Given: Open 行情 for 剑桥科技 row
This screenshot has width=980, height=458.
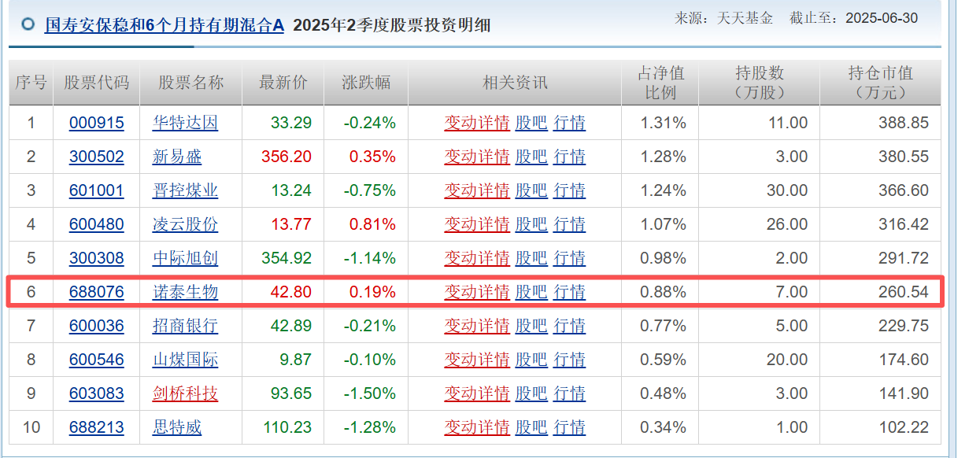Looking at the screenshot, I should tap(569, 393).
